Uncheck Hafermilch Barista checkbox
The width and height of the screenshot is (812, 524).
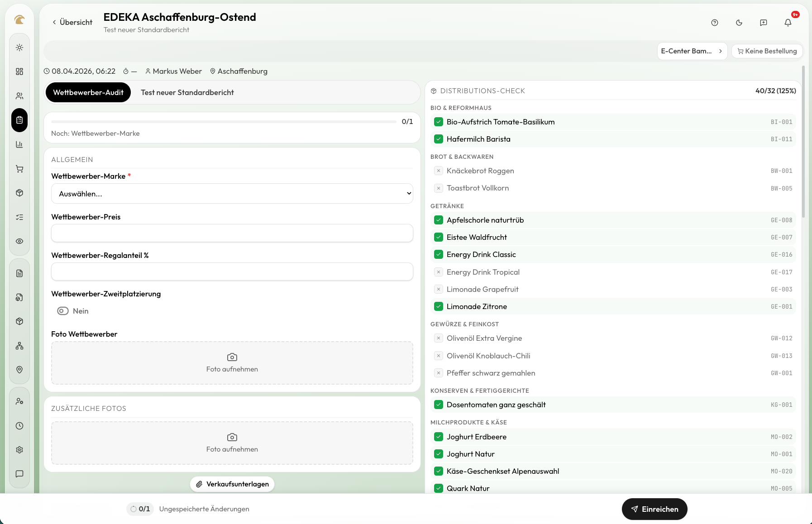click(439, 139)
